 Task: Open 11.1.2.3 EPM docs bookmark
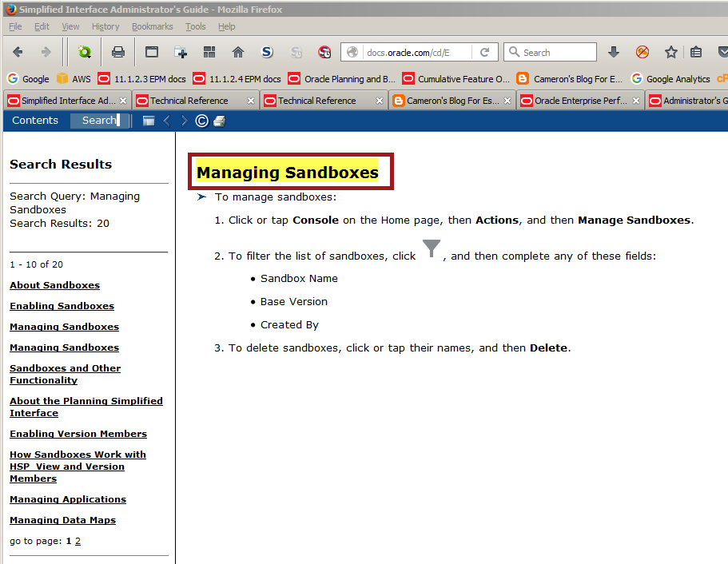(142, 79)
